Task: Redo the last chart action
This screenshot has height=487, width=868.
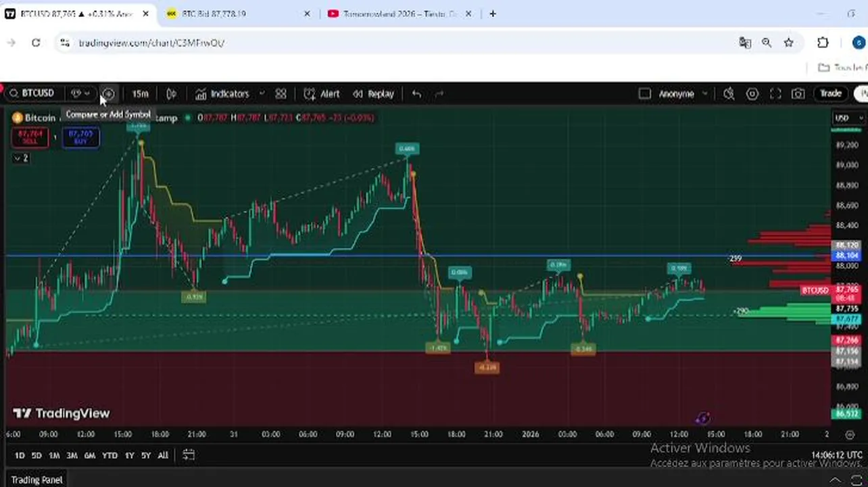Action: 439,94
